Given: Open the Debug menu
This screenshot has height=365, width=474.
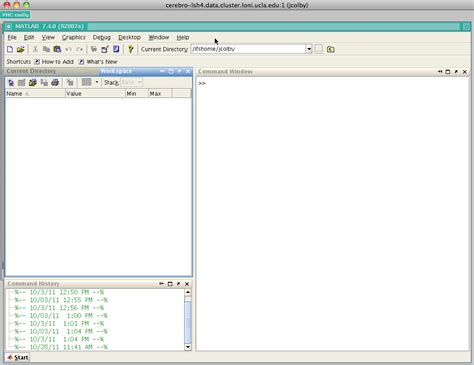Looking at the screenshot, I should [102, 37].
